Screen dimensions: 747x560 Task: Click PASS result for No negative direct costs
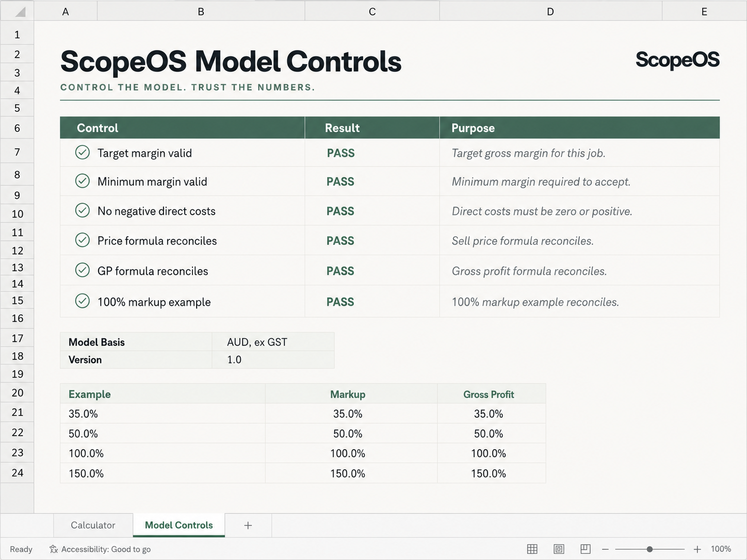[x=340, y=211]
